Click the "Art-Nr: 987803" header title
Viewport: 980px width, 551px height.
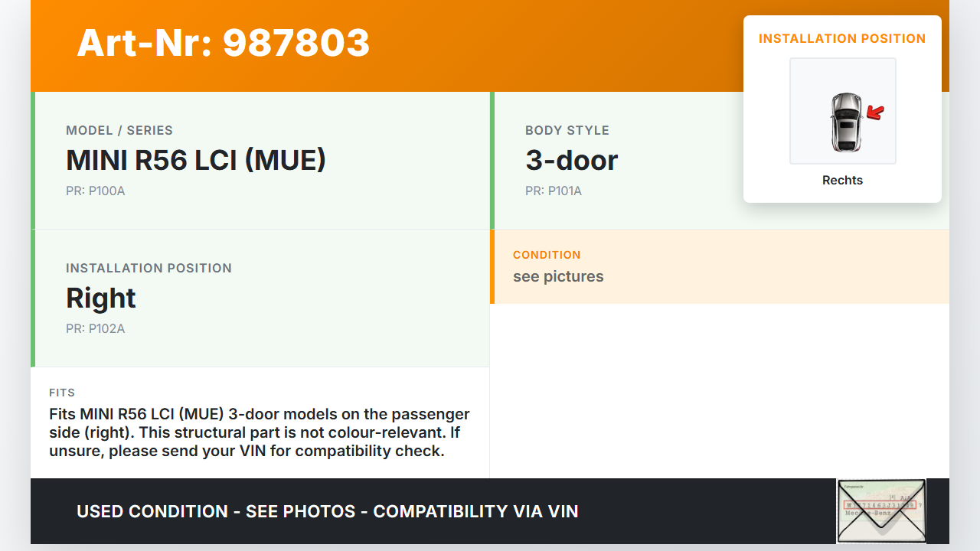[224, 44]
